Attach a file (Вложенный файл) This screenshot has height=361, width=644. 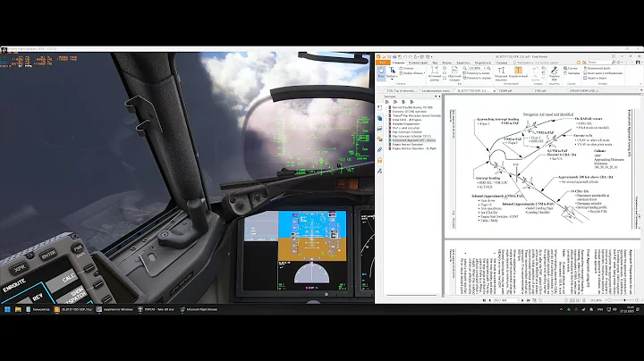(x=597, y=68)
